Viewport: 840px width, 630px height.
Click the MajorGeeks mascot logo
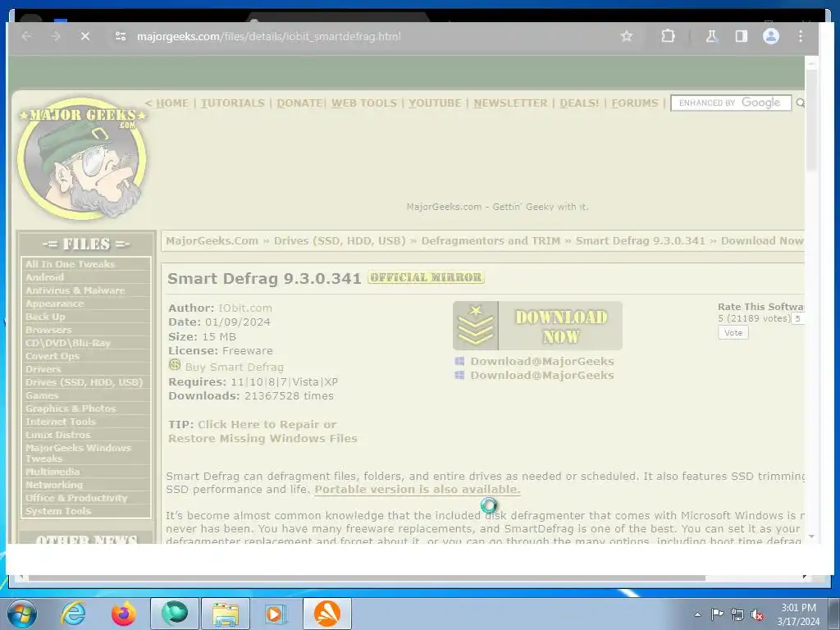pyautogui.click(x=83, y=158)
